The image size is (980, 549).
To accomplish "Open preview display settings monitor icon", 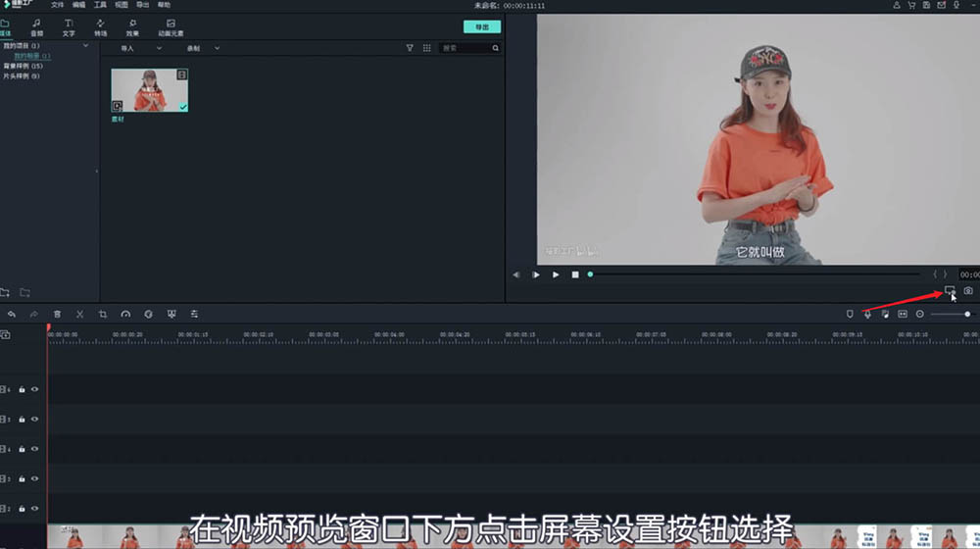I will [949, 290].
